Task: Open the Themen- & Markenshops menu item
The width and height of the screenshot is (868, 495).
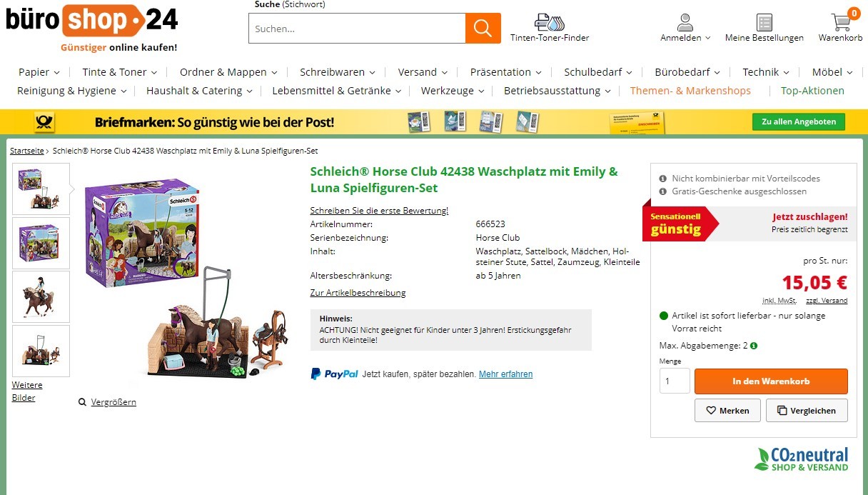Action: pyautogui.click(x=690, y=91)
